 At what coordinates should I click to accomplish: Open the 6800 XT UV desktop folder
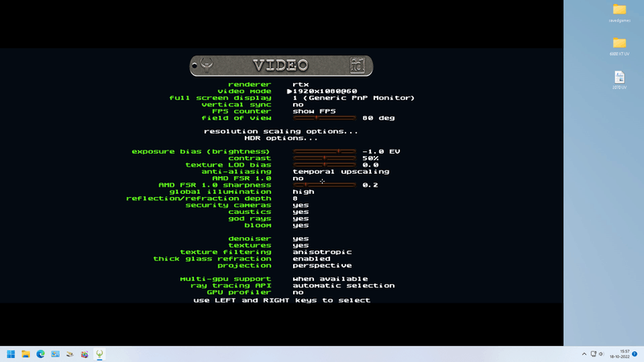point(619,47)
